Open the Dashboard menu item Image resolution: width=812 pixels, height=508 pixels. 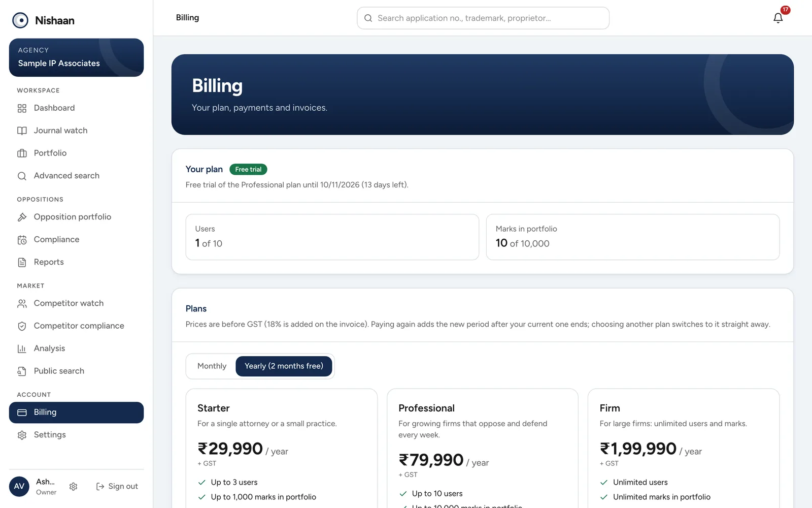click(76, 108)
